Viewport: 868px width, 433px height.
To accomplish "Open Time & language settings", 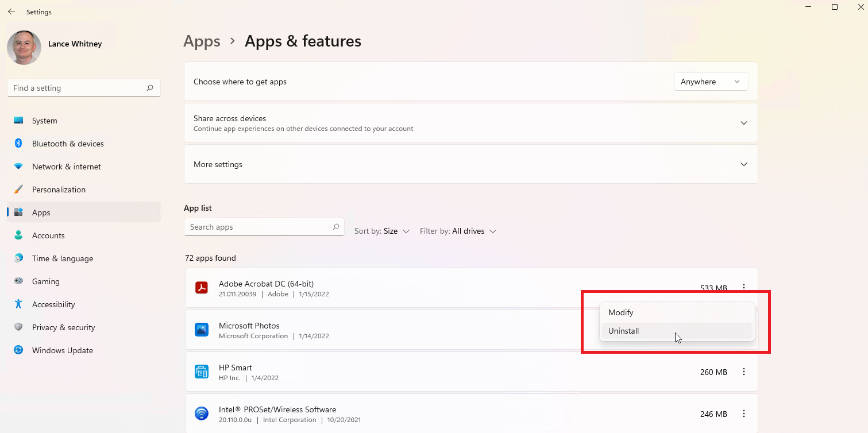I will pos(84,258).
